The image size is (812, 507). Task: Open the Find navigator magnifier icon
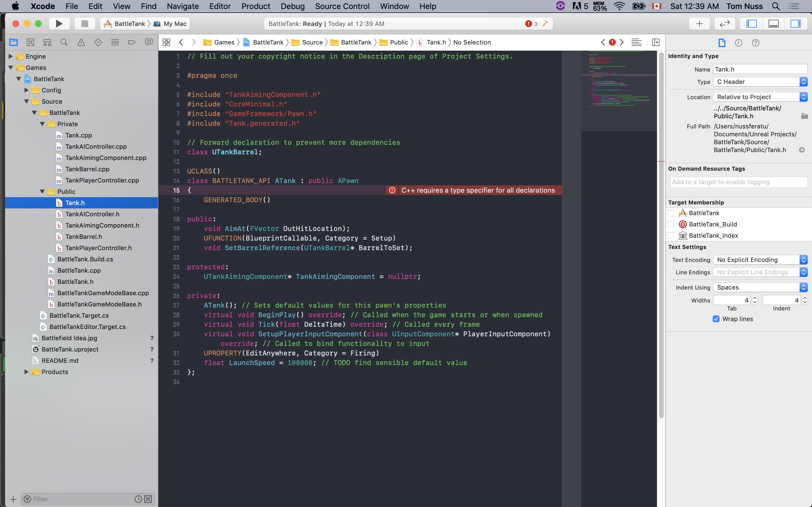point(64,42)
